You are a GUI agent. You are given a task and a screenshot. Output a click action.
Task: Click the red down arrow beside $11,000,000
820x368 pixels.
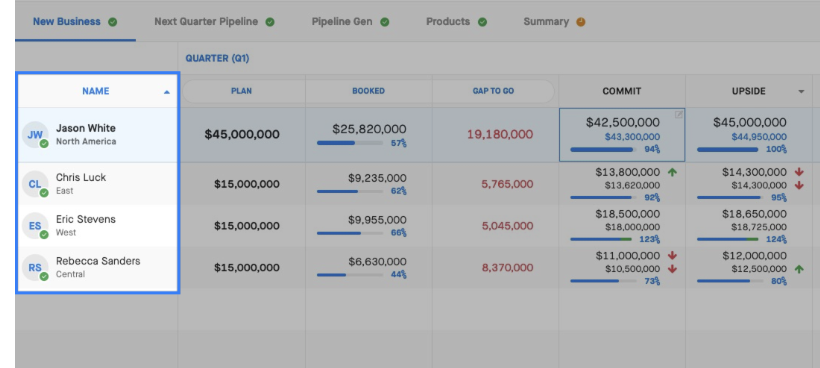click(x=673, y=256)
